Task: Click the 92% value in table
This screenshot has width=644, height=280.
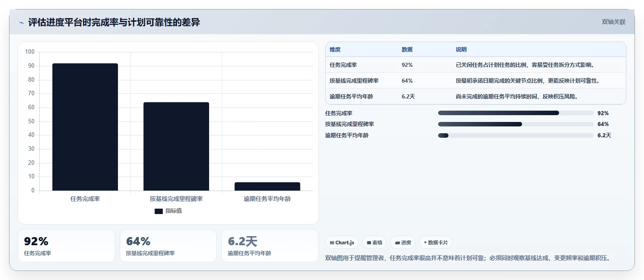Action: pyautogui.click(x=407, y=65)
